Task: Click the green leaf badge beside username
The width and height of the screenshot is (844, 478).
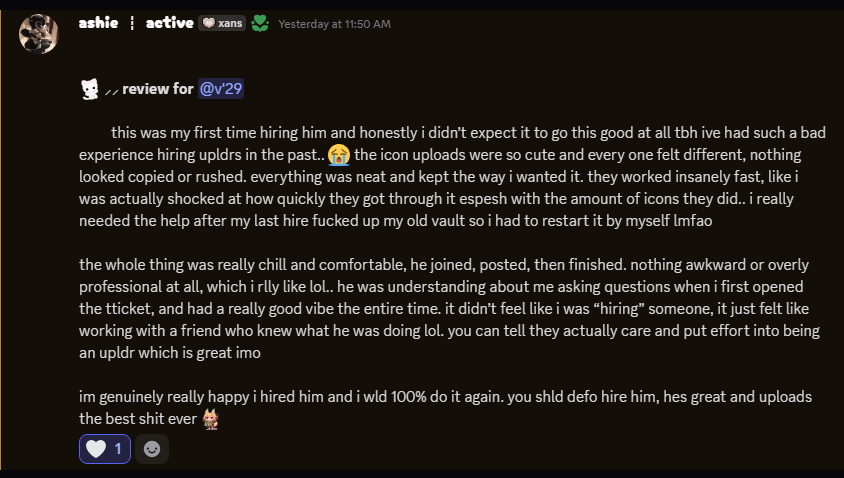Action: [260, 22]
